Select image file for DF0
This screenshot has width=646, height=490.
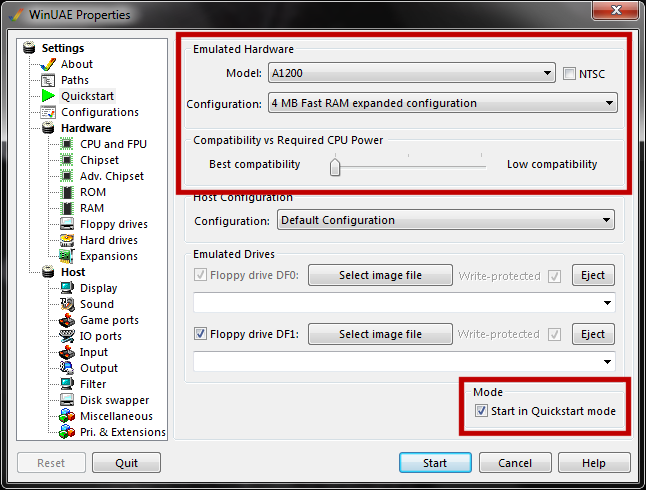pyautogui.click(x=380, y=275)
